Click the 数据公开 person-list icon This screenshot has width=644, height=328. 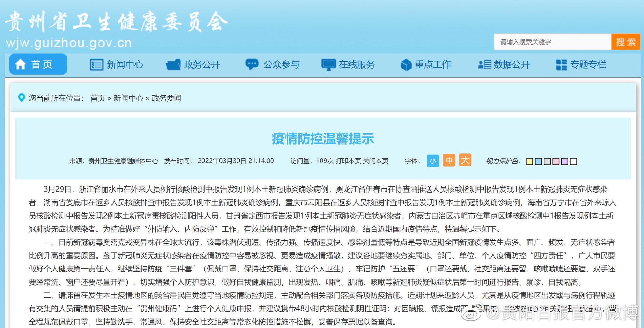pyautogui.click(x=484, y=65)
